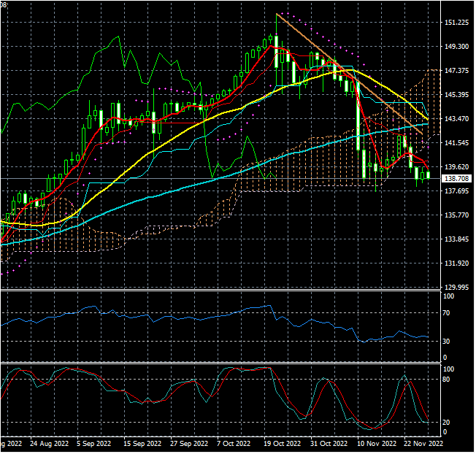The height and width of the screenshot is (454, 476).
Task: Click the 24 Aug 2022 date label
Action: pyautogui.click(x=50, y=444)
